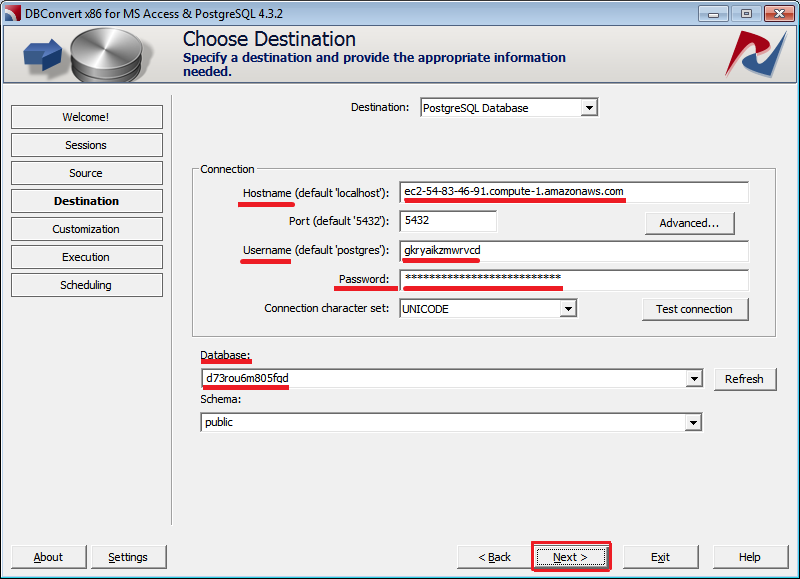Image resolution: width=800 pixels, height=579 pixels.
Task: Go back with the Back button
Action: [x=494, y=557]
